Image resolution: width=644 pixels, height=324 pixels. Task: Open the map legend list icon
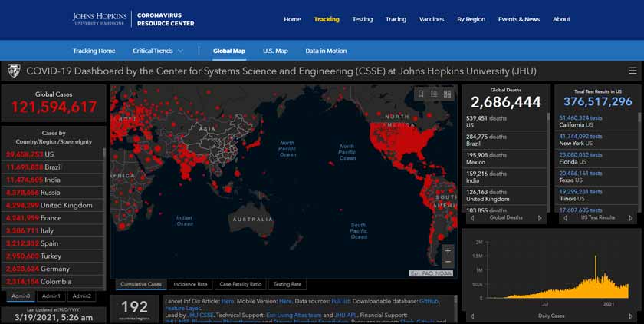pyautogui.click(x=434, y=94)
